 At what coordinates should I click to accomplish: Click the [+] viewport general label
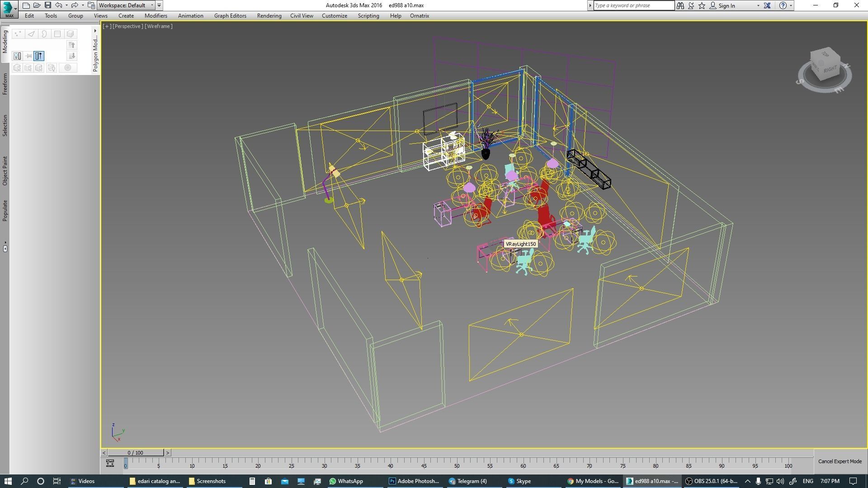[x=107, y=26]
